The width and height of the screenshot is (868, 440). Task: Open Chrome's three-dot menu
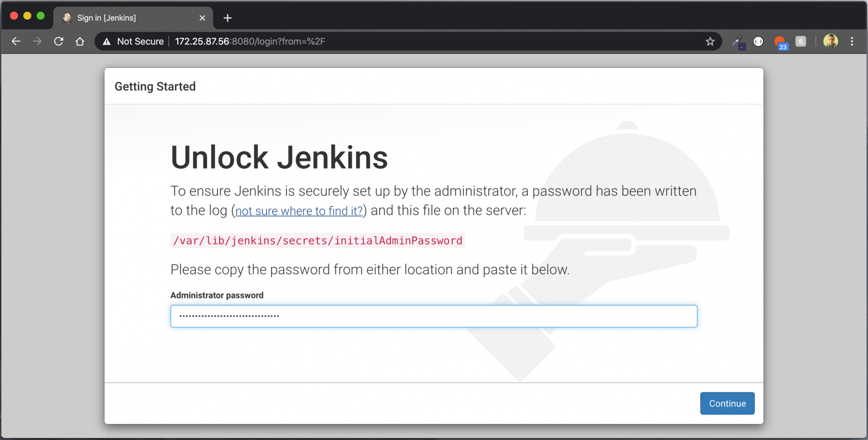[852, 42]
